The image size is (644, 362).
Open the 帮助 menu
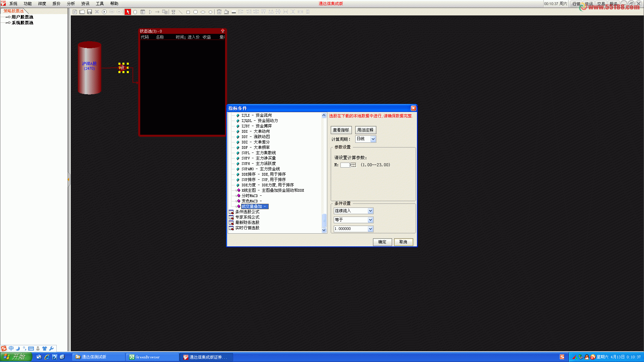pyautogui.click(x=114, y=4)
